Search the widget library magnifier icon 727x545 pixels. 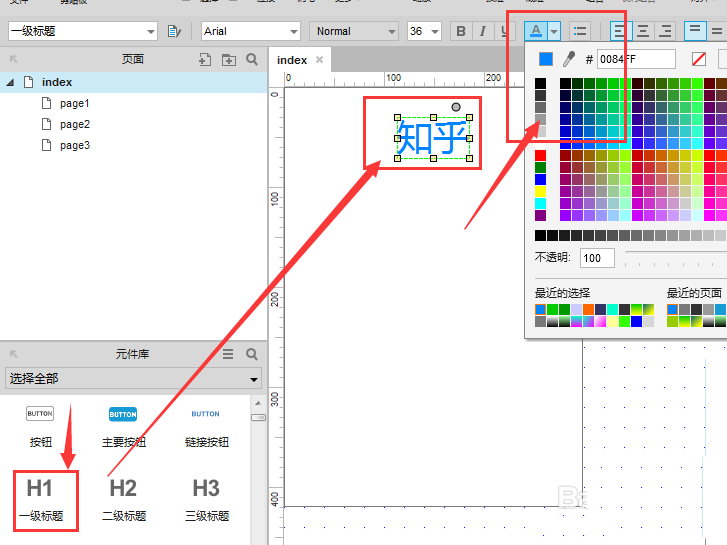click(x=252, y=354)
